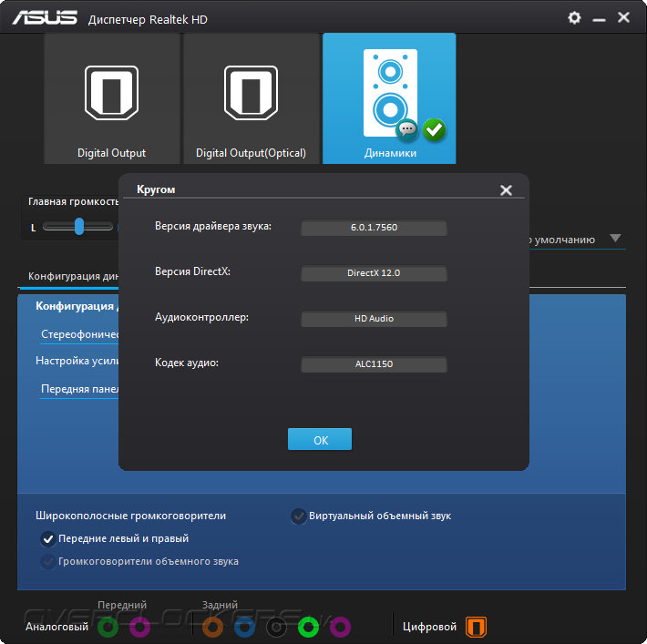Click the ALC1150 audio codec field
This screenshot has width=647, height=644.
click(x=374, y=364)
